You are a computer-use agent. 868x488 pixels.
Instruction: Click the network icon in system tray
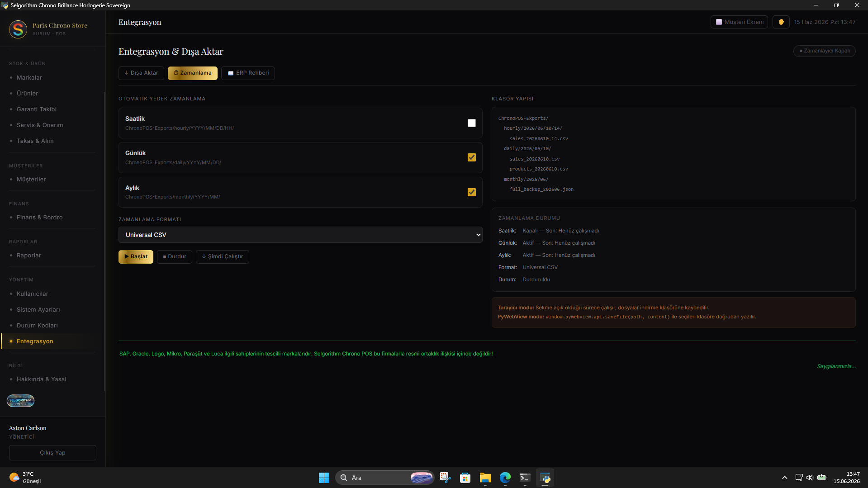pos(799,478)
